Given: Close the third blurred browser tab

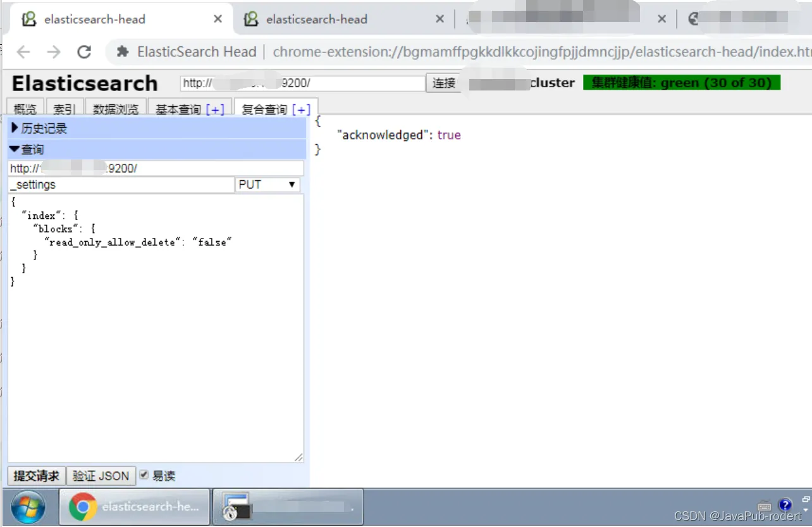Looking at the screenshot, I should point(661,19).
